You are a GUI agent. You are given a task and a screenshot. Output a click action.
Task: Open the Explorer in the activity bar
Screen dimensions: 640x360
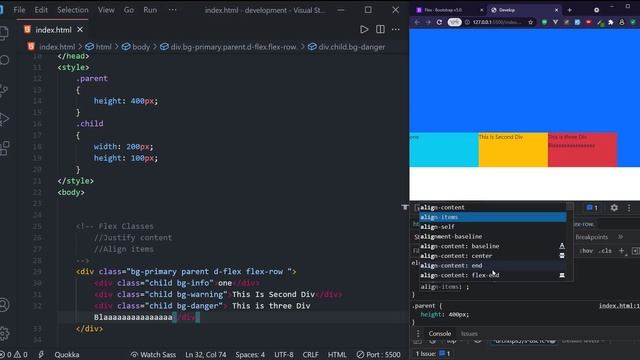4,33
